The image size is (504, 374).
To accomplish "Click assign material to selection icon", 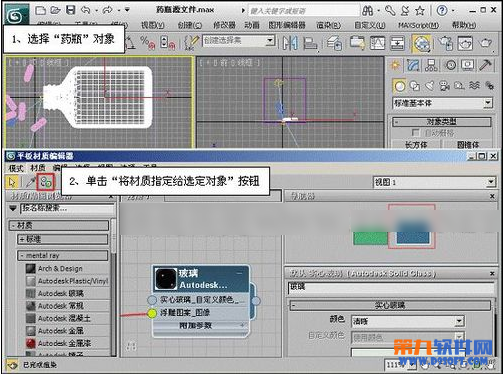I will 46,182.
